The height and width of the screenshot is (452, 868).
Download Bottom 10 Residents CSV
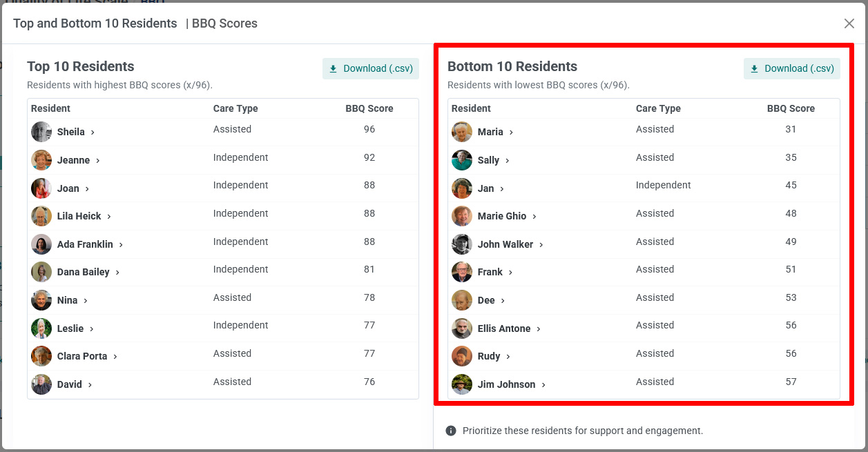[792, 68]
